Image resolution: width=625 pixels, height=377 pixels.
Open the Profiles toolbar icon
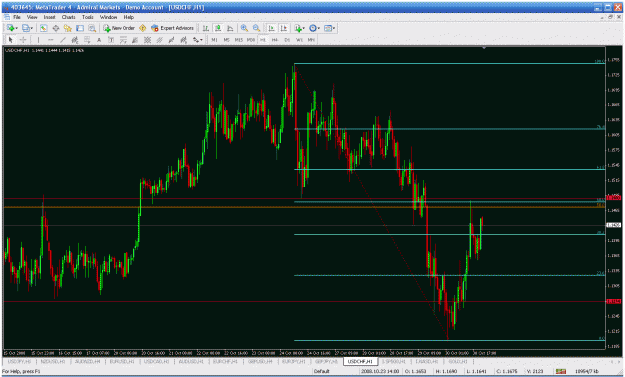[26, 28]
